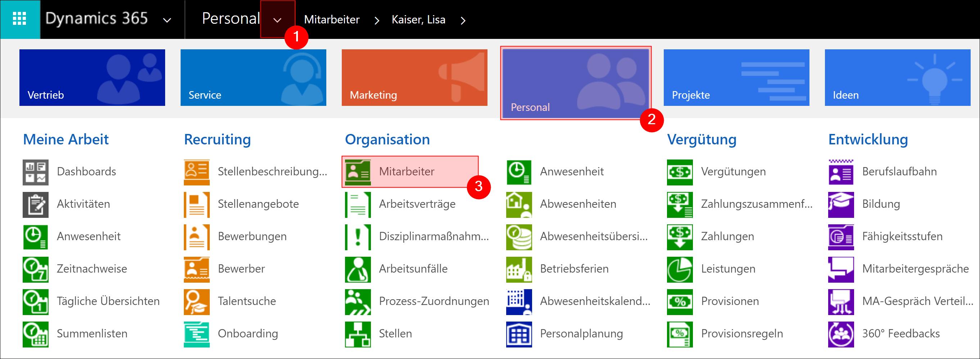Open the Arbeitsunfälle icon

click(358, 269)
